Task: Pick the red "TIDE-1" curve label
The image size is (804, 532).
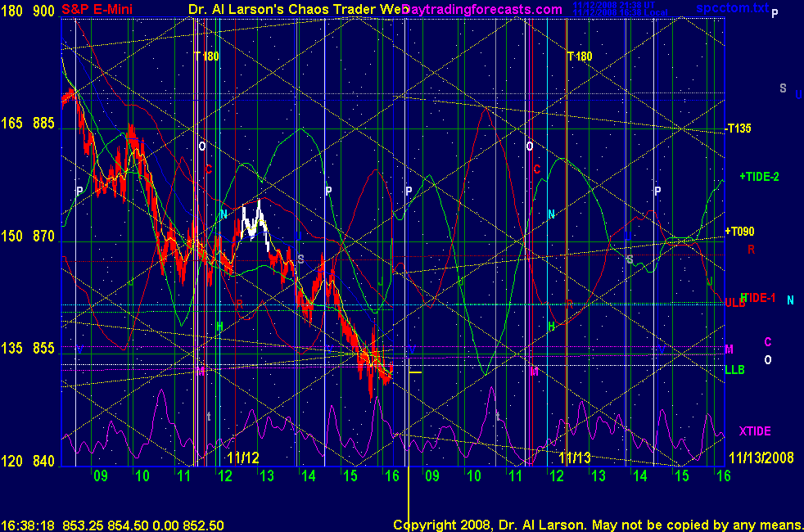Action: [761, 298]
